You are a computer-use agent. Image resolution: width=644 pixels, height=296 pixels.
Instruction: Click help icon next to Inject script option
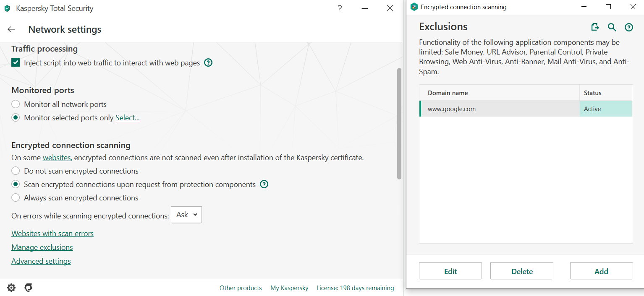point(208,63)
